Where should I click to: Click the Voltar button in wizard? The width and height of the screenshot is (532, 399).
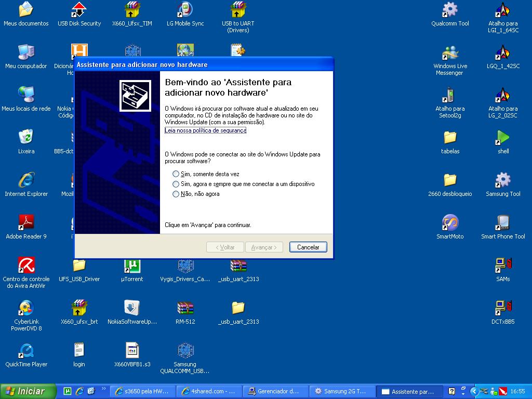click(225, 247)
